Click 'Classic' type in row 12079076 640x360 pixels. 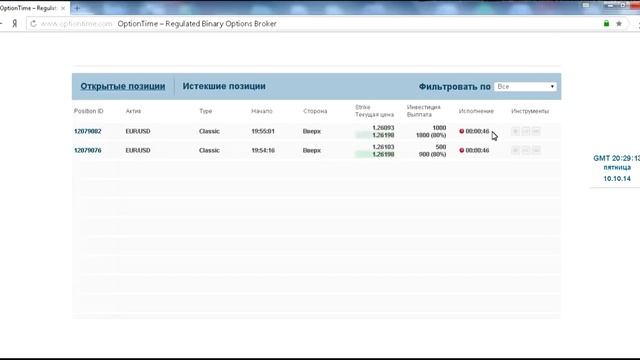[x=209, y=150]
